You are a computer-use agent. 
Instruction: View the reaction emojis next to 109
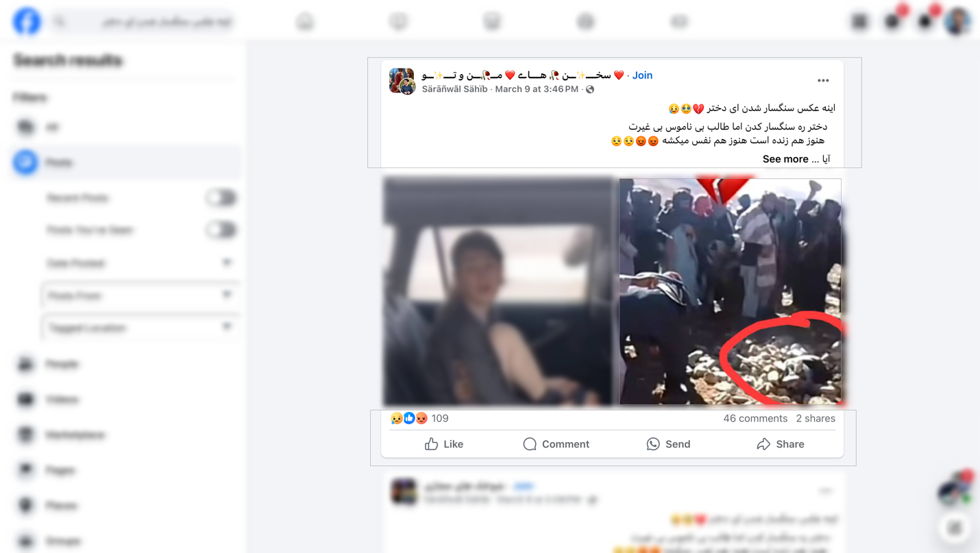coord(409,418)
